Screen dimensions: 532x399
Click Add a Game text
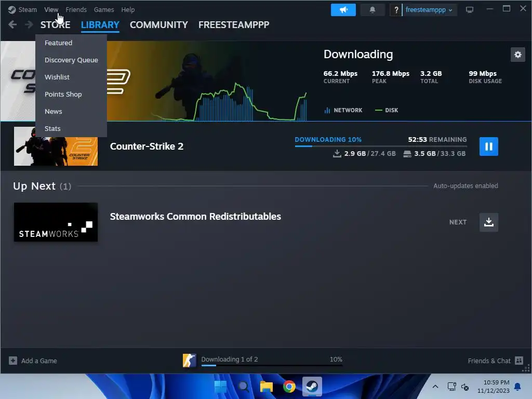click(x=39, y=361)
